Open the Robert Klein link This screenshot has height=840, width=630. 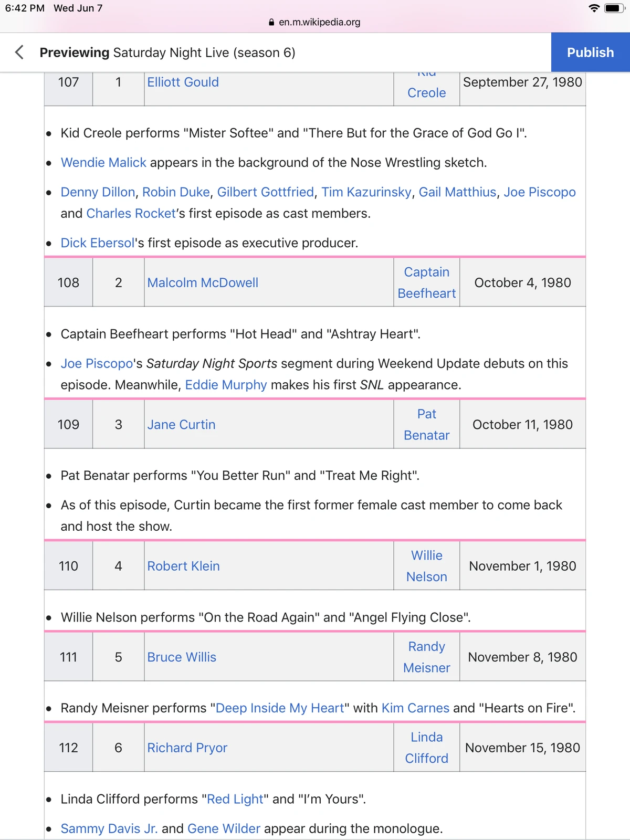tap(183, 566)
